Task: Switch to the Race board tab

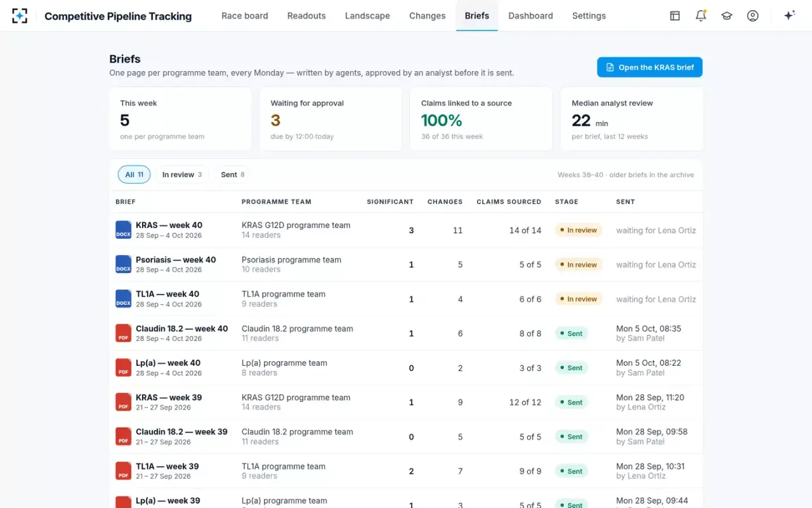Action: coord(245,16)
